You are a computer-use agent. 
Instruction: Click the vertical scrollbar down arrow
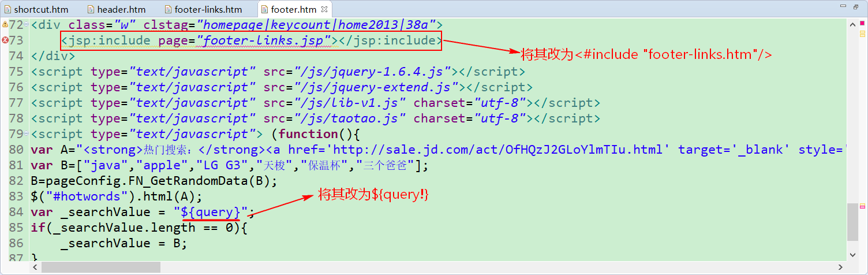(x=853, y=255)
